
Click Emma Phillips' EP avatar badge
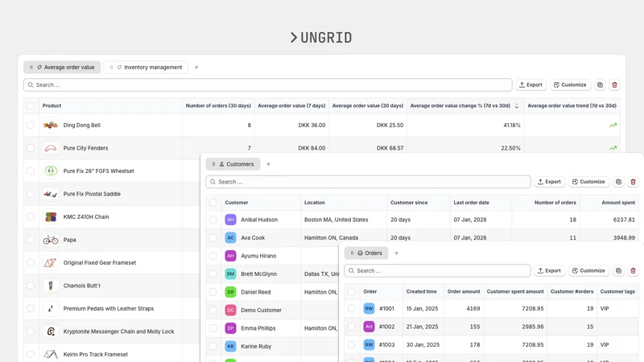pyautogui.click(x=230, y=328)
